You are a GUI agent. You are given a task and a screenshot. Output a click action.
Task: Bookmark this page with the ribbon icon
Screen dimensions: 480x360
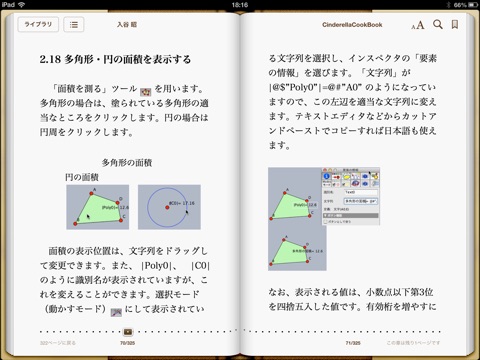tap(455, 24)
